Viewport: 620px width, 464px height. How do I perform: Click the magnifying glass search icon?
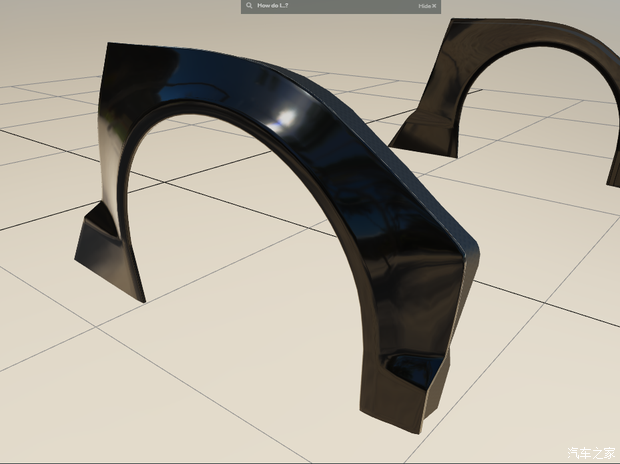[249, 6]
